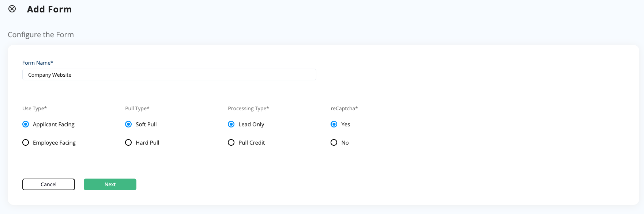Proceed with the green Next button
Viewport: 644px width, 214px height.
tap(110, 184)
